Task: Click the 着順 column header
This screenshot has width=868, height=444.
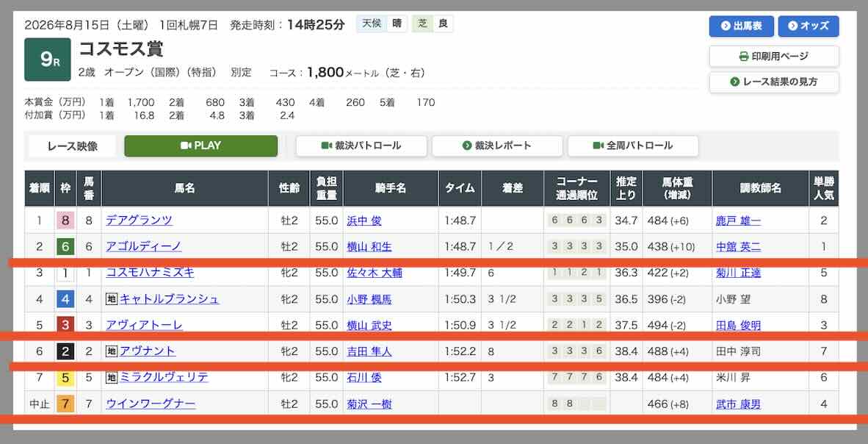Action: click(40, 188)
